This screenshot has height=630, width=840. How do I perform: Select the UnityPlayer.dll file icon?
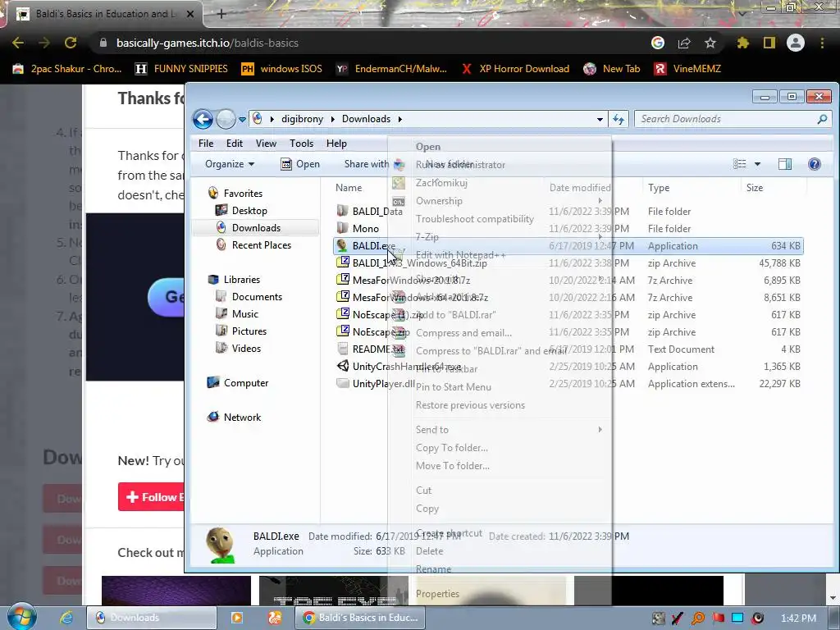click(x=342, y=383)
